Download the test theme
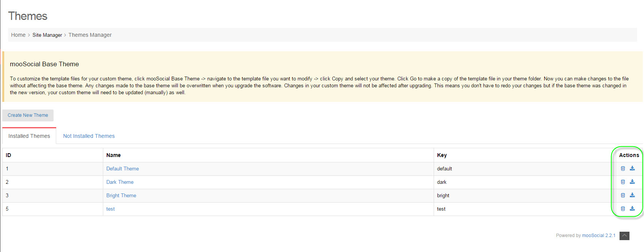 click(632, 209)
